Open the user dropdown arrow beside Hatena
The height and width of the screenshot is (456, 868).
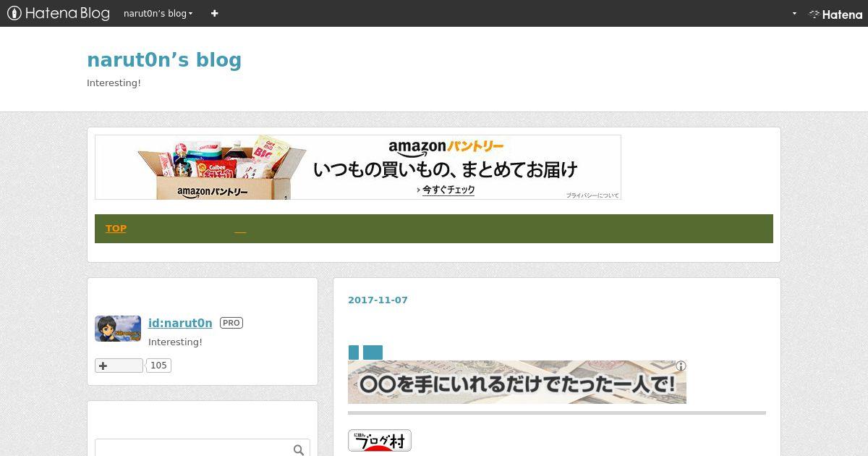click(794, 13)
